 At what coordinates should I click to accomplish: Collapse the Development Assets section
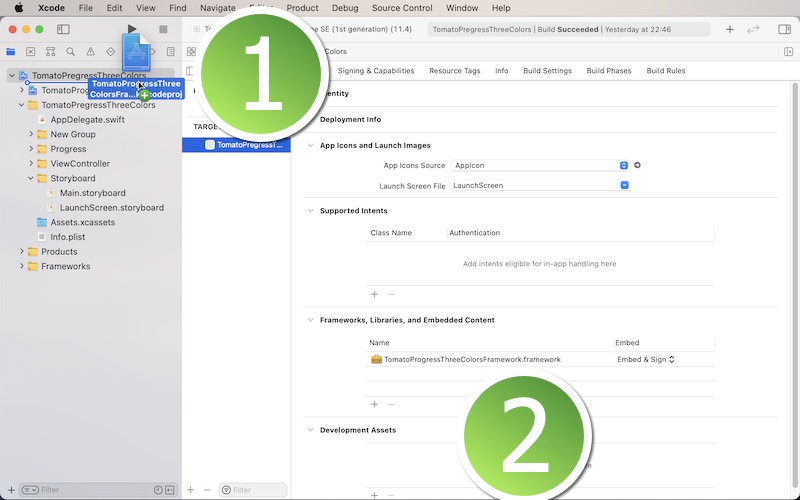310,430
